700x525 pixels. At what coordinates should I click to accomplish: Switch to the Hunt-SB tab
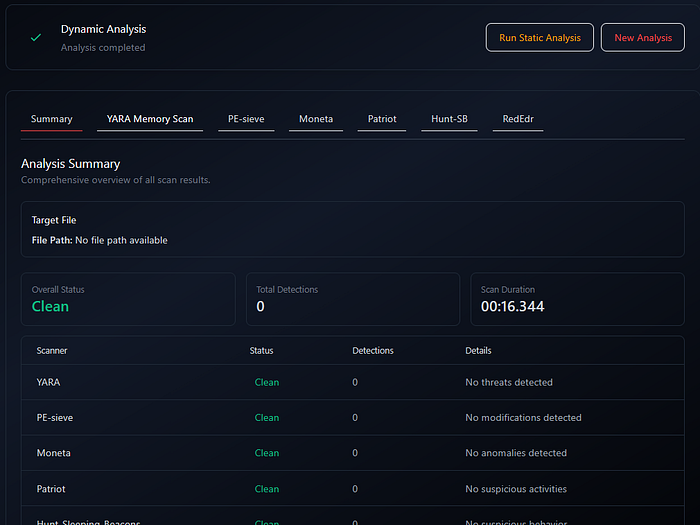pyautogui.click(x=449, y=119)
